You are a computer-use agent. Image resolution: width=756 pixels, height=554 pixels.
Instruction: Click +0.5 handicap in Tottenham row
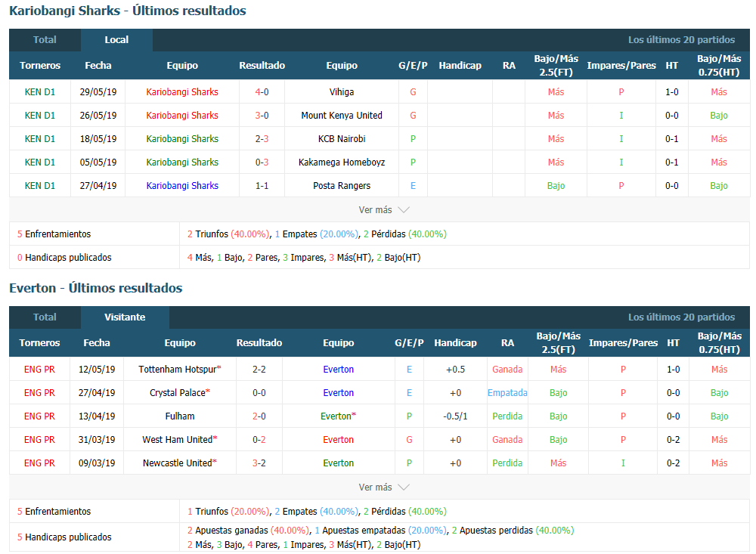coord(455,370)
